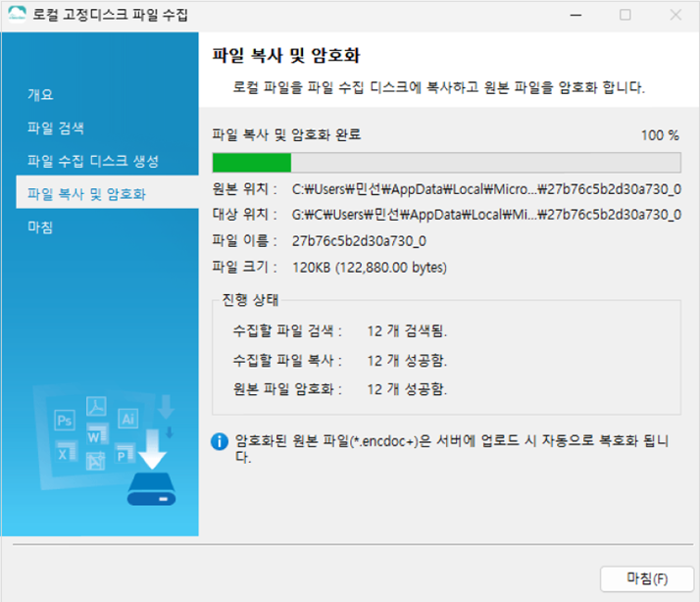Click the 파일 복사 및 암호화 완료 status text
The height and width of the screenshot is (602, 700).
286,135
